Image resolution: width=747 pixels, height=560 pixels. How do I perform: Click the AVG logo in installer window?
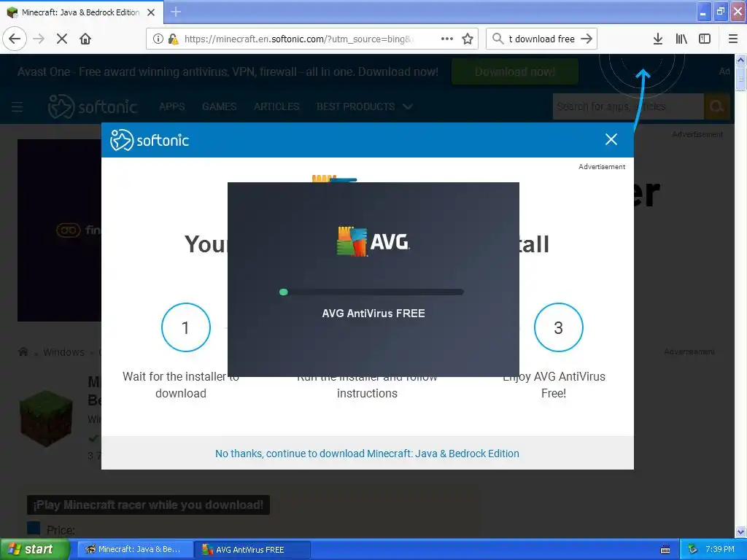(x=373, y=241)
